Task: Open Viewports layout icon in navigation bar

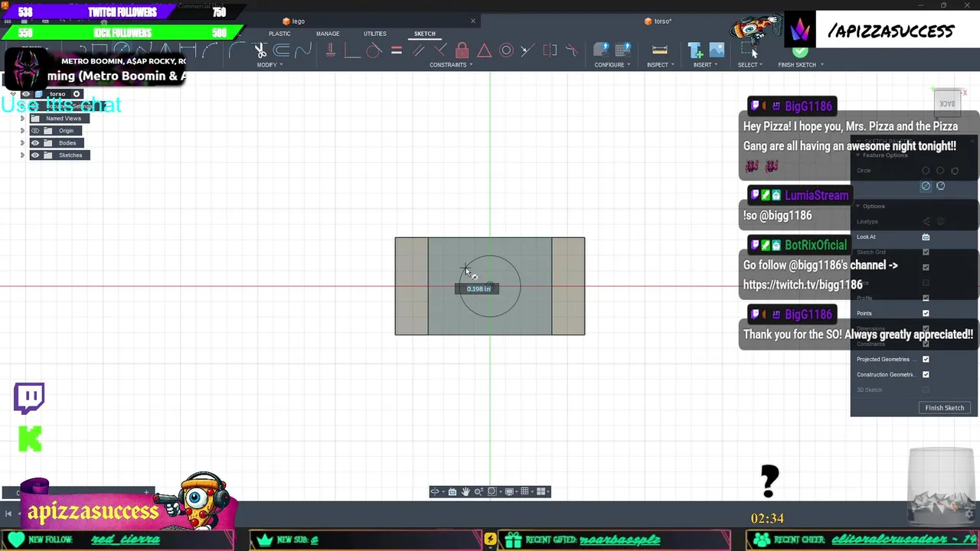Action: point(541,491)
